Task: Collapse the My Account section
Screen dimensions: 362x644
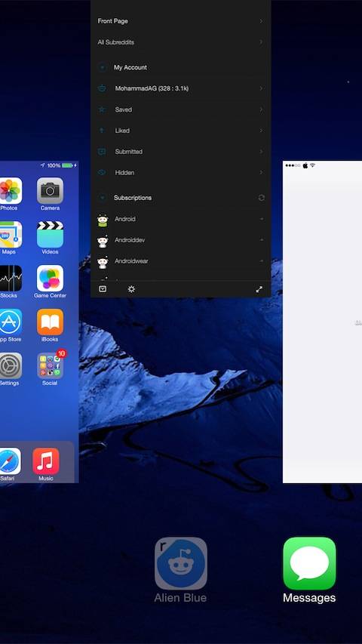Action: pyautogui.click(x=102, y=67)
